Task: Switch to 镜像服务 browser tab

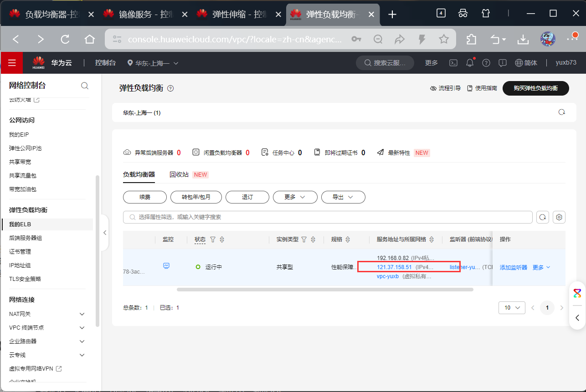Action: pos(145,14)
